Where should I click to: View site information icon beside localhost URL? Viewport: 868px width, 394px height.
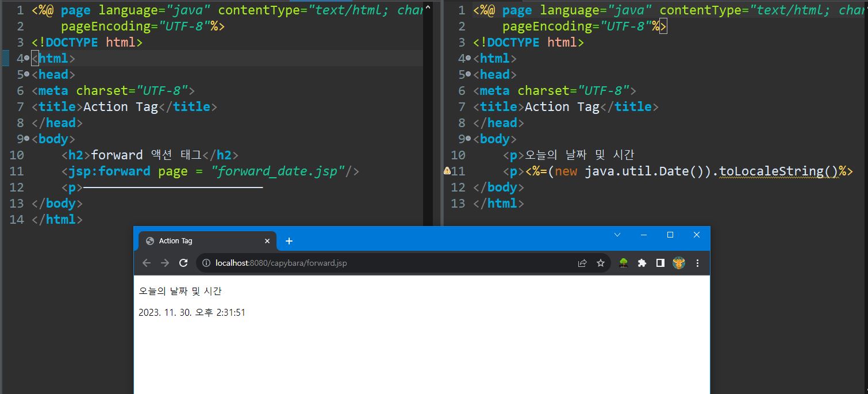coord(206,263)
